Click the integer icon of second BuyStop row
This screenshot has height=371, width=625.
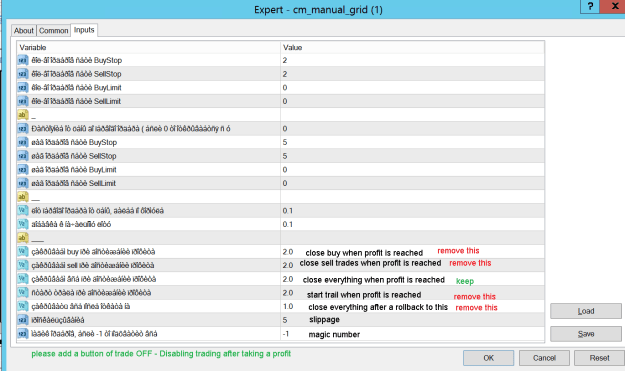pos(23,142)
